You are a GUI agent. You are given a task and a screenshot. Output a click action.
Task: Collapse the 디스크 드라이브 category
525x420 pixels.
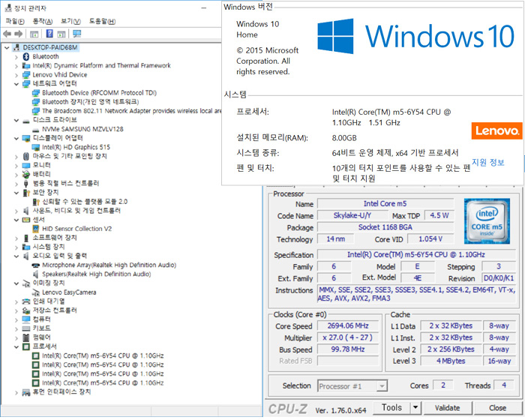point(16,120)
